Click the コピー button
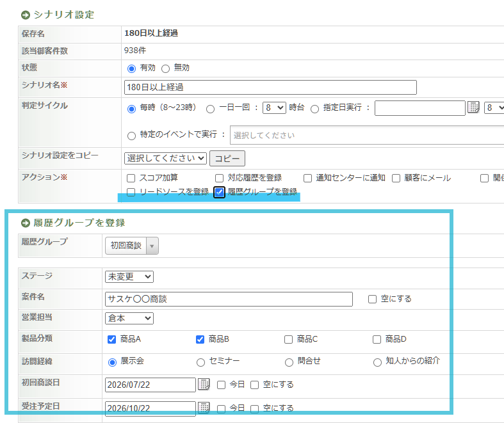504x423 pixels. point(227,158)
